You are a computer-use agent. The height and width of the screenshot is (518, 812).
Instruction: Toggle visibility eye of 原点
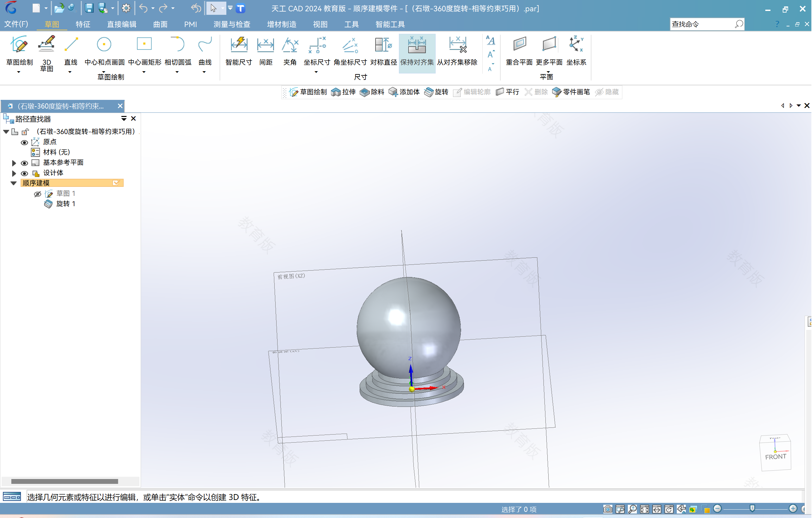pos(24,142)
